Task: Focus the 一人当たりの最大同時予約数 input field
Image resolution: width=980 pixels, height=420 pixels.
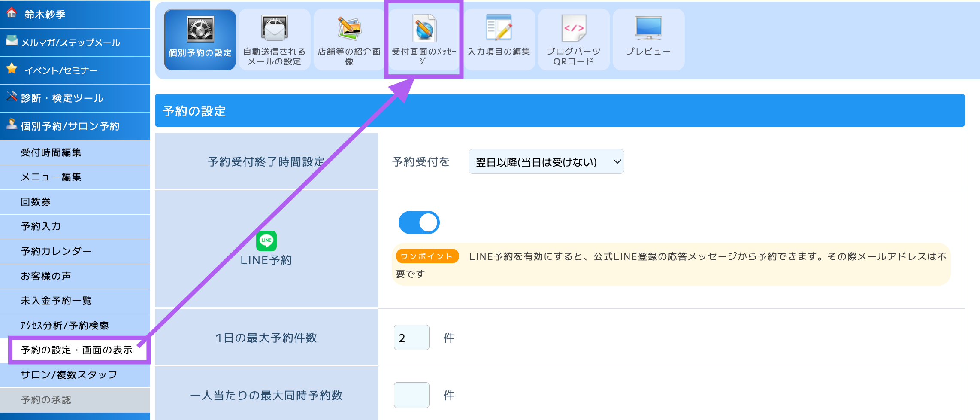Action: click(411, 395)
